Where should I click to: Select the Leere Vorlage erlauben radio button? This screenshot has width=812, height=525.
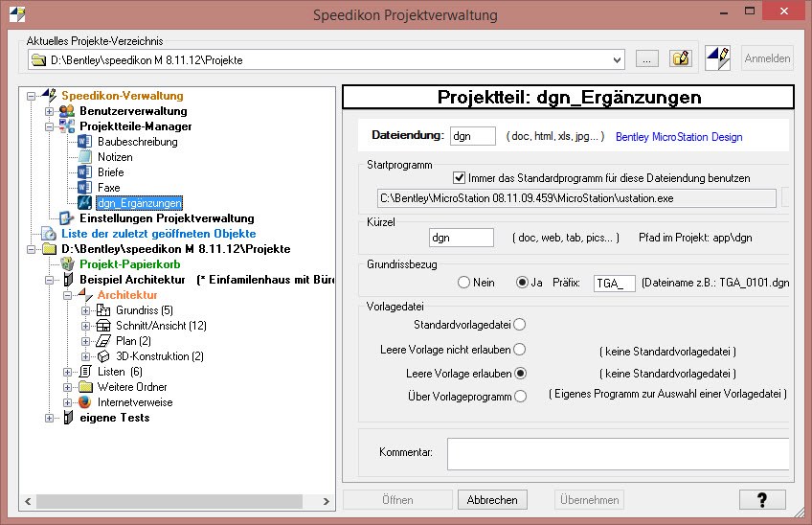coord(521,373)
